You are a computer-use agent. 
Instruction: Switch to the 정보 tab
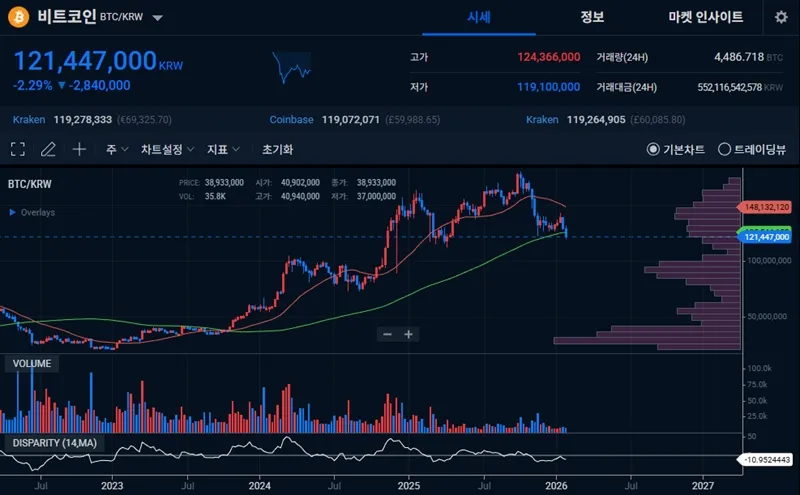(x=592, y=17)
